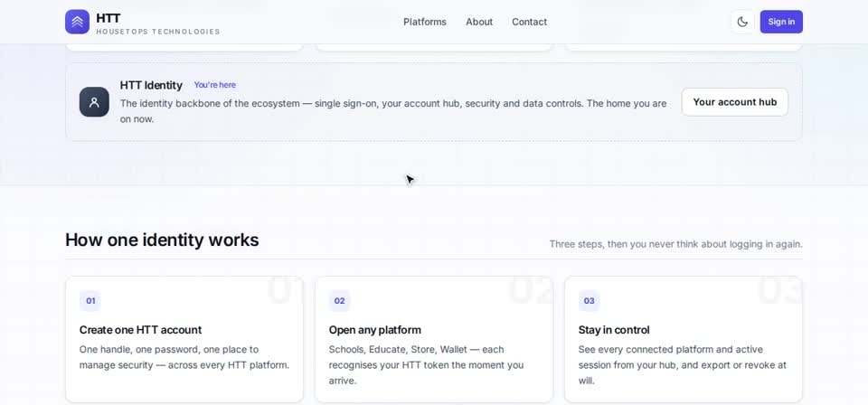Click Open any platform title

pos(374,330)
